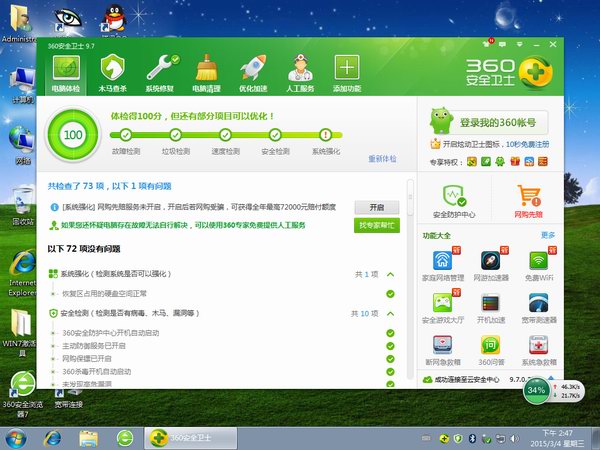Click 成功连接至云安全中心 status
This screenshot has height=450, width=600.
[x=461, y=380]
